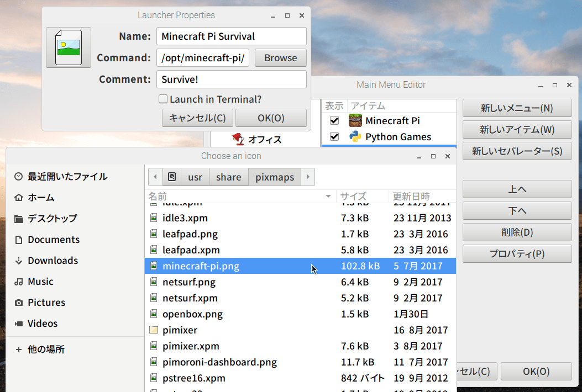Click image file icon next to openbox.png

tap(154, 314)
